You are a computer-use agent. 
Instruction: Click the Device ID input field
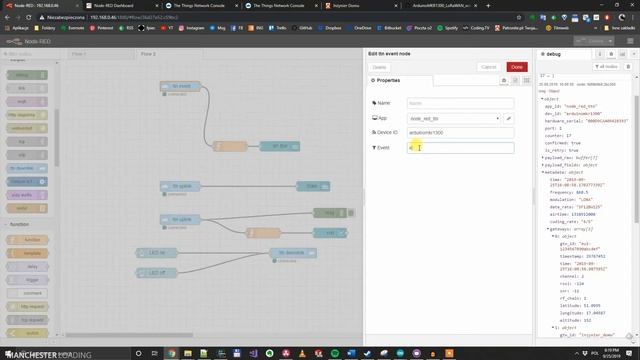pyautogui.click(x=460, y=133)
